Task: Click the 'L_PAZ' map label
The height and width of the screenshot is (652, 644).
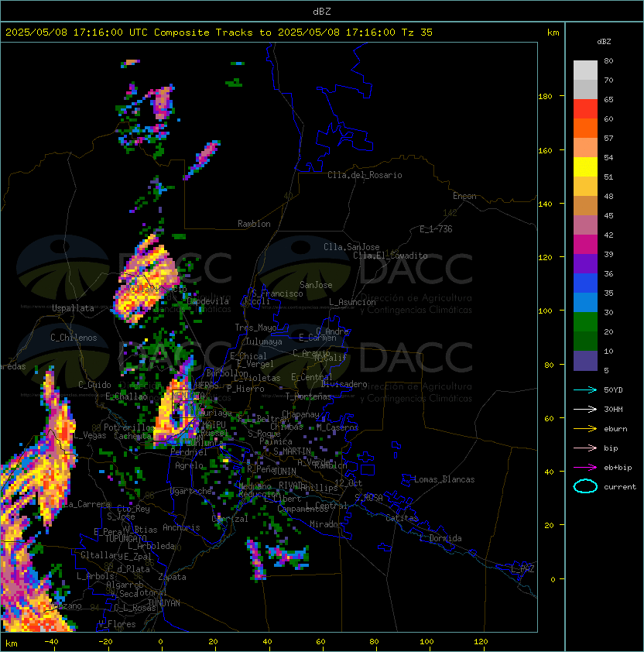Action: coord(522,569)
